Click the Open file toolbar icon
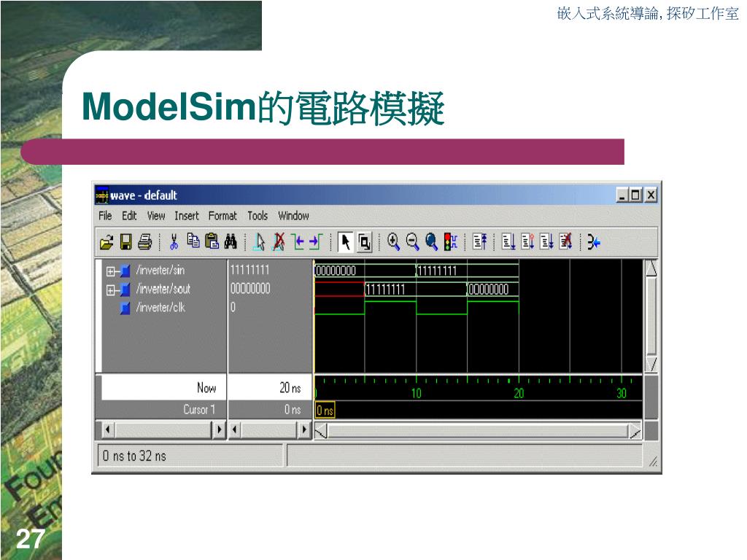The height and width of the screenshot is (560, 747). [107, 242]
